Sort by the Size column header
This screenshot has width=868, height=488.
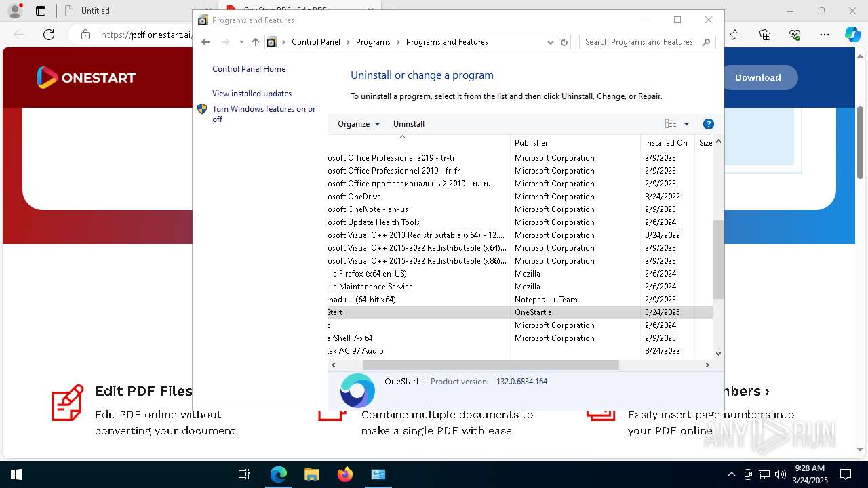705,143
